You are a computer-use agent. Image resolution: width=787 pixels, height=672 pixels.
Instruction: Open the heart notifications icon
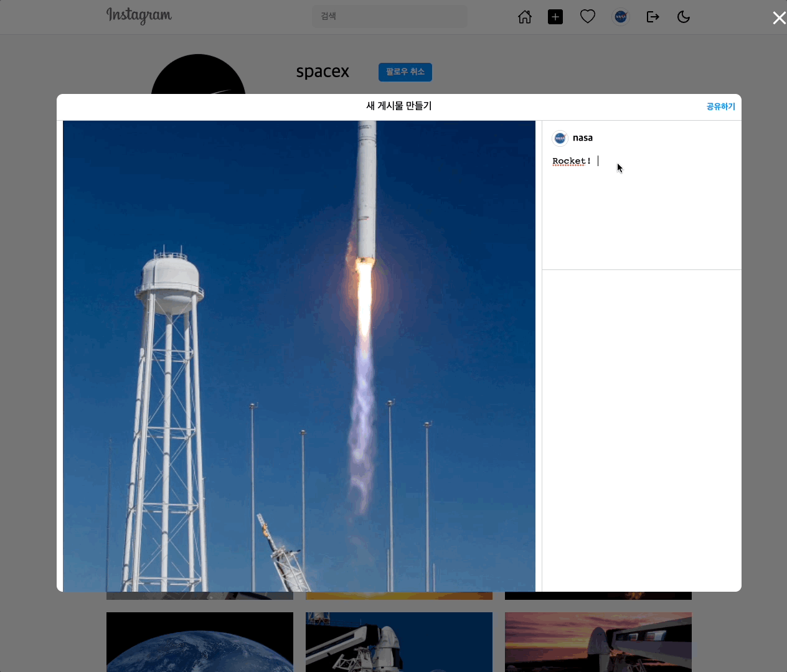[588, 17]
